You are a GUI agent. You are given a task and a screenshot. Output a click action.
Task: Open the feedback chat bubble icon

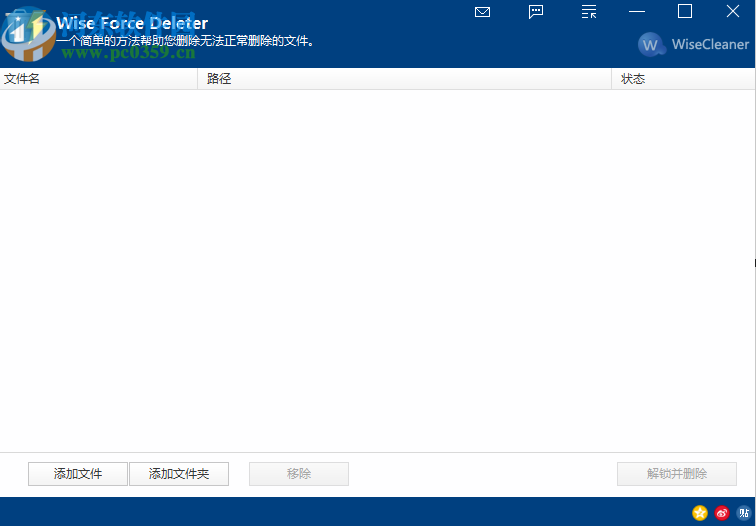[x=536, y=12]
